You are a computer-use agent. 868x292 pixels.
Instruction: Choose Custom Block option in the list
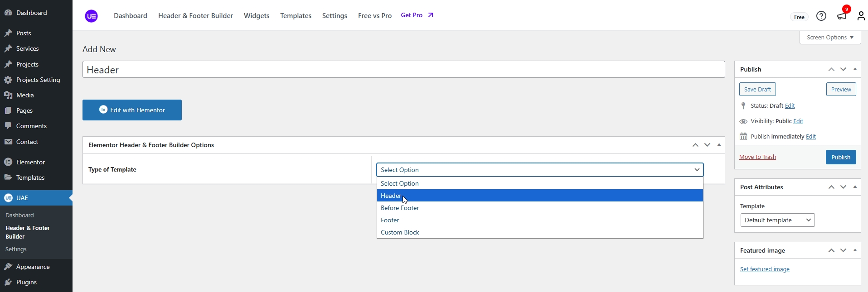pyautogui.click(x=400, y=232)
